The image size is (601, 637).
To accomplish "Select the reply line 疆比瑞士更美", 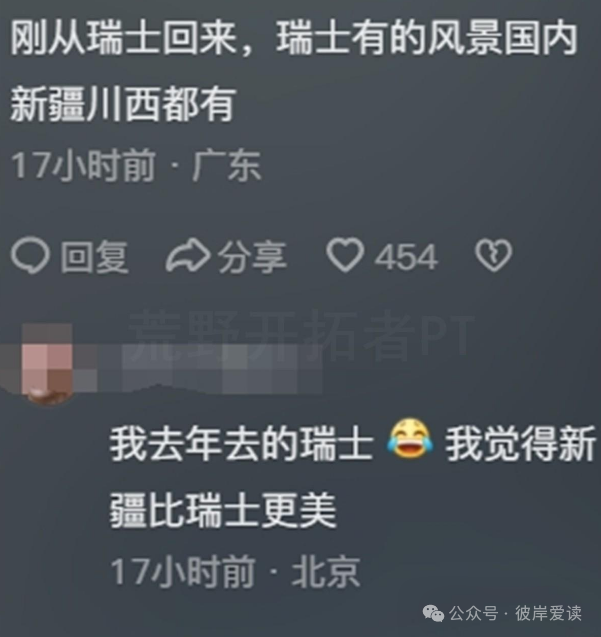I will (223, 510).
